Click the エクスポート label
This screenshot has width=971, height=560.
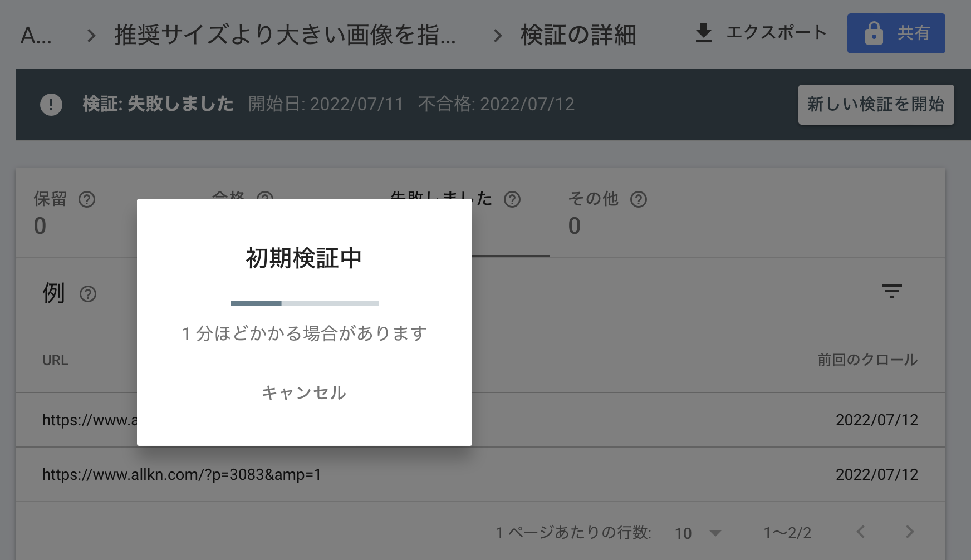click(777, 33)
